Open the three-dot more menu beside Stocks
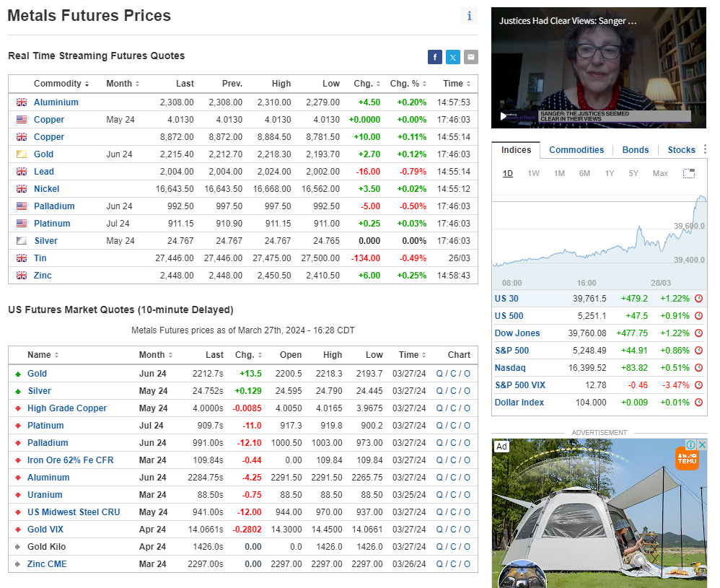This screenshot has width=720, height=588. [x=705, y=149]
